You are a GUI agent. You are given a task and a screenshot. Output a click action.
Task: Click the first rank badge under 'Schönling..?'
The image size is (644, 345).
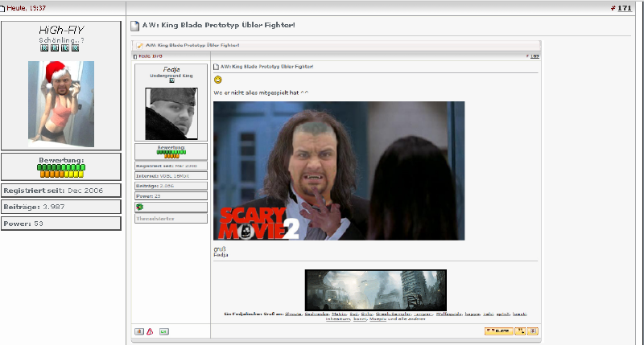pyautogui.click(x=44, y=48)
